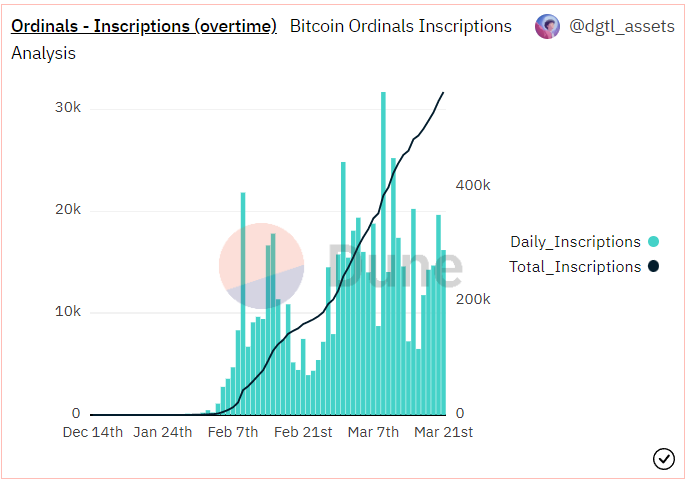Click the Dec 14th axis label
Screen dimensions: 688x483
pos(93,432)
